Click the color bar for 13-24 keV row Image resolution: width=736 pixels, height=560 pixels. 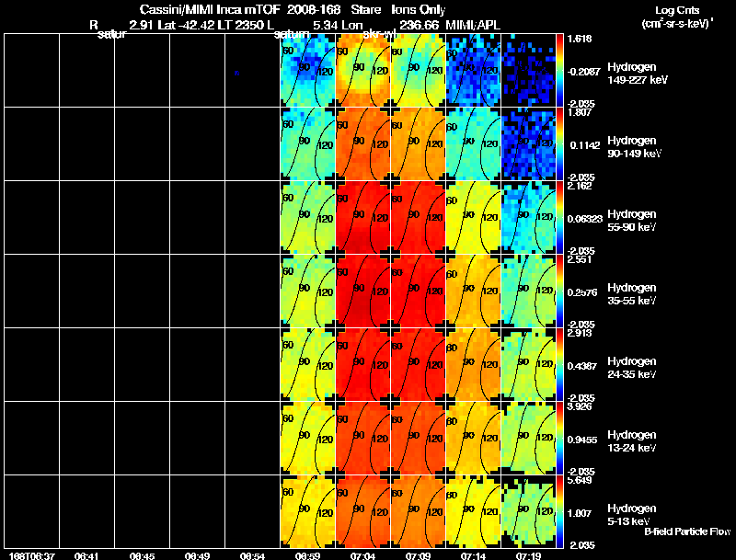(x=559, y=439)
